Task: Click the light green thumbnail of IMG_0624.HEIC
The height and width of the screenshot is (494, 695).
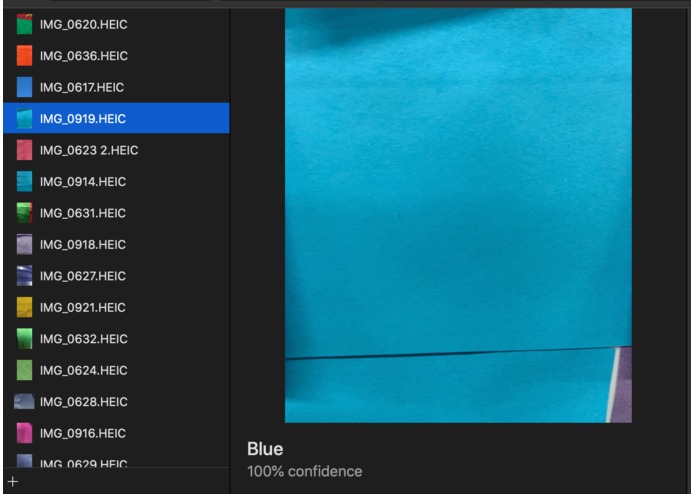Action: click(x=24, y=370)
